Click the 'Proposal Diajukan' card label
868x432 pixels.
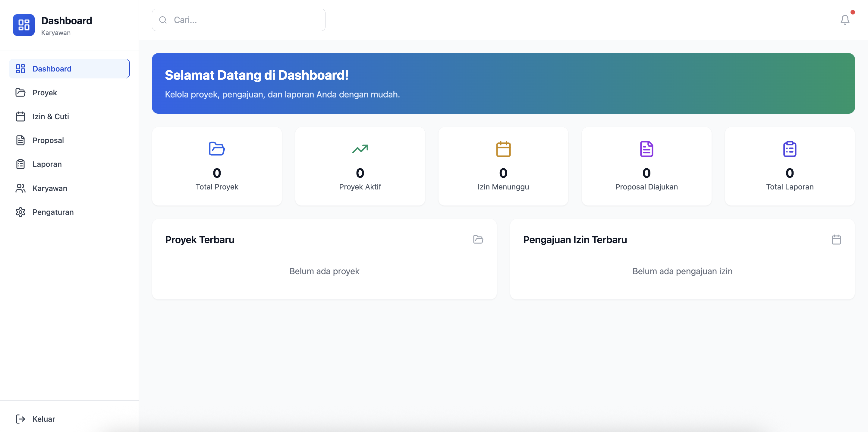(646, 187)
